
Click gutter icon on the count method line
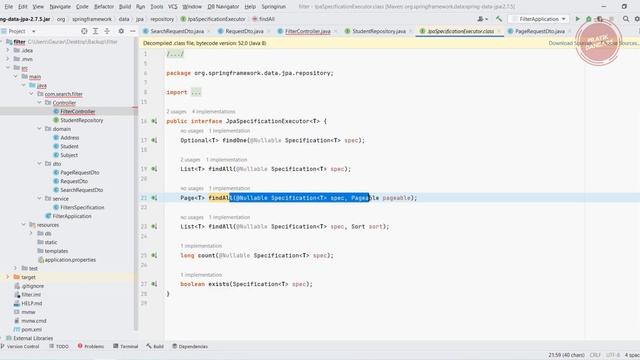[x=154, y=256]
